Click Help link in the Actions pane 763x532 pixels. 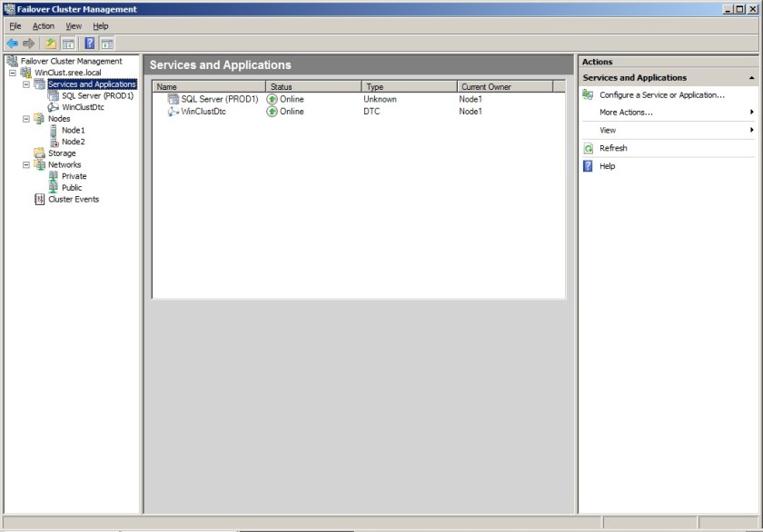pyautogui.click(x=607, y=166)
